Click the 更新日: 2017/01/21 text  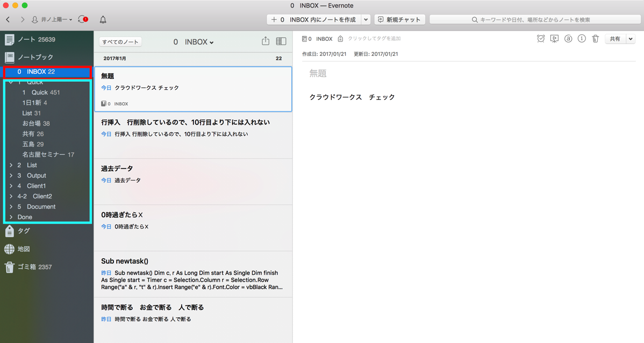376,54
